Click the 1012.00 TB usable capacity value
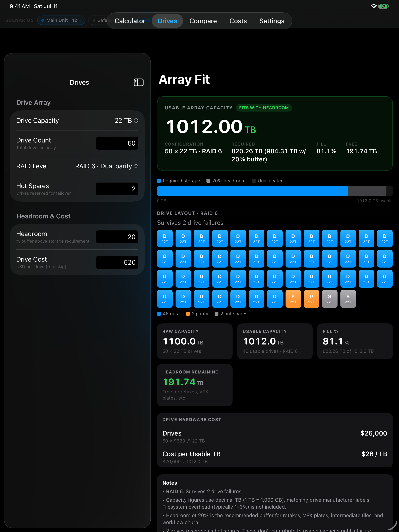 point(211,127)
